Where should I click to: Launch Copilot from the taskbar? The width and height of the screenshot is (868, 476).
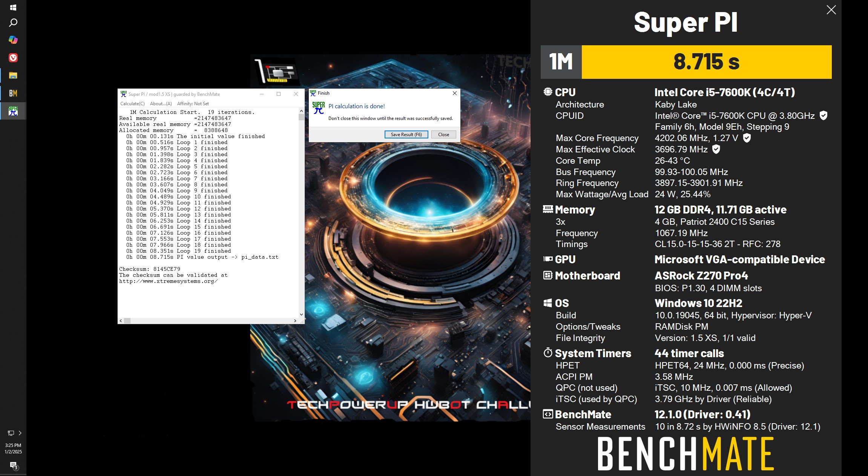pos(13,40)
